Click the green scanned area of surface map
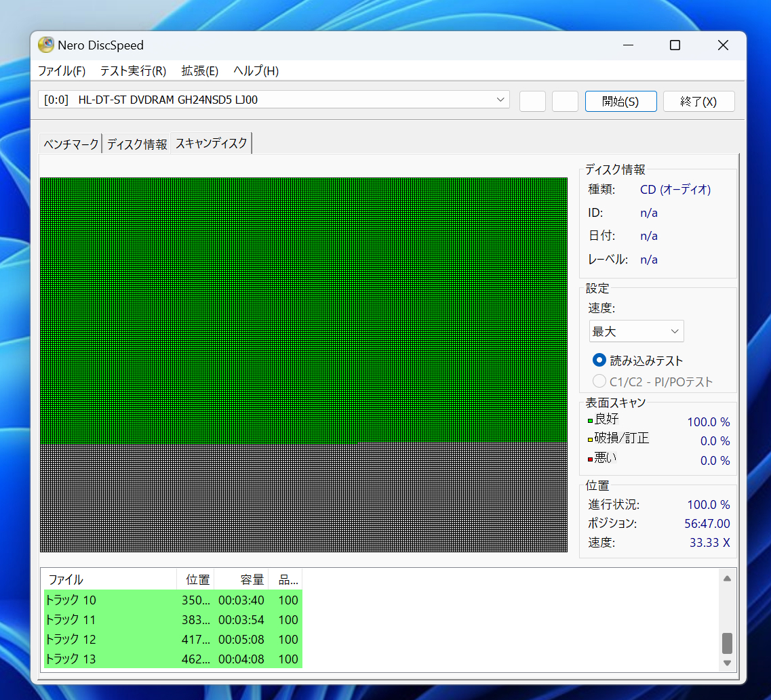771x700 pixels. pos(303,310)
